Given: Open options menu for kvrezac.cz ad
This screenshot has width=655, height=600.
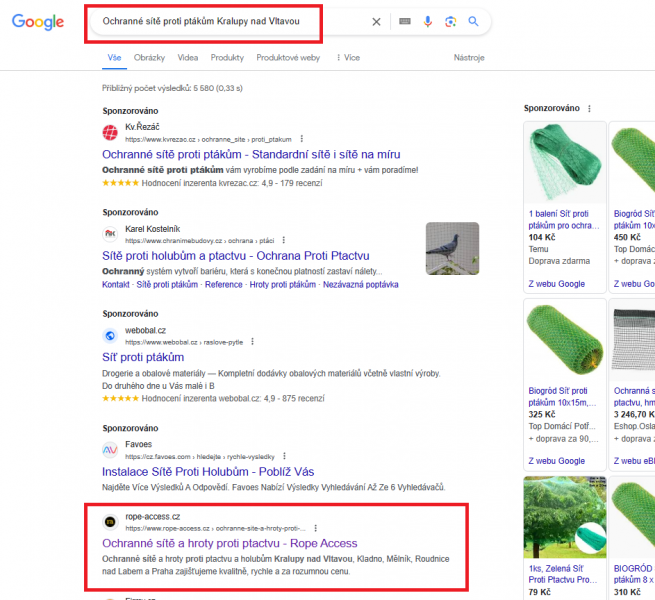Looking at the screenshot, I should point(302,139).
